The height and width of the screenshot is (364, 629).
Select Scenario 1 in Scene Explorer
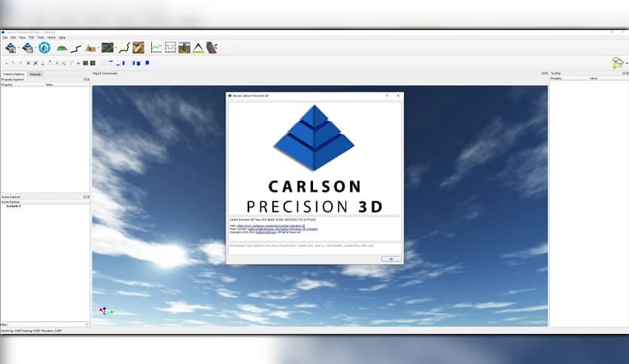[14, 206]
